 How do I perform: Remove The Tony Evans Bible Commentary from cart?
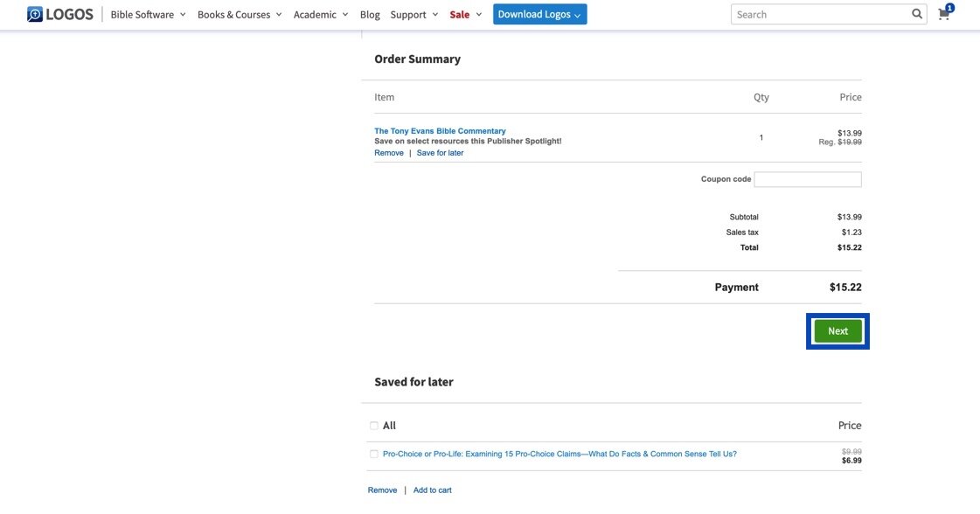click(389, 153)
